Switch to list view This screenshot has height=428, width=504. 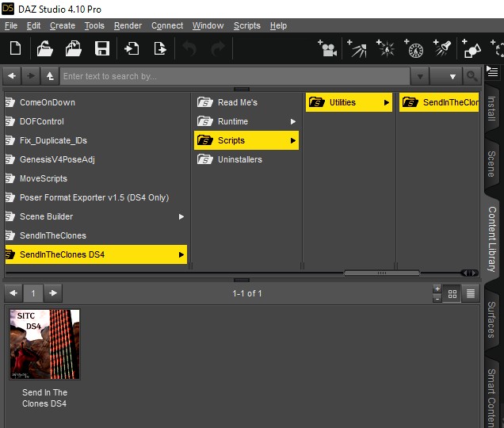(x=471, y=293)
